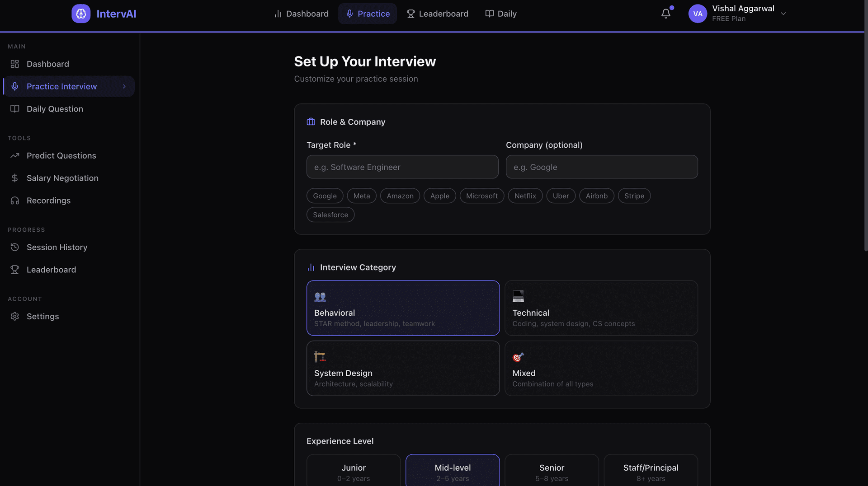Focus the Company (optional) input field

tap(602, 167)
